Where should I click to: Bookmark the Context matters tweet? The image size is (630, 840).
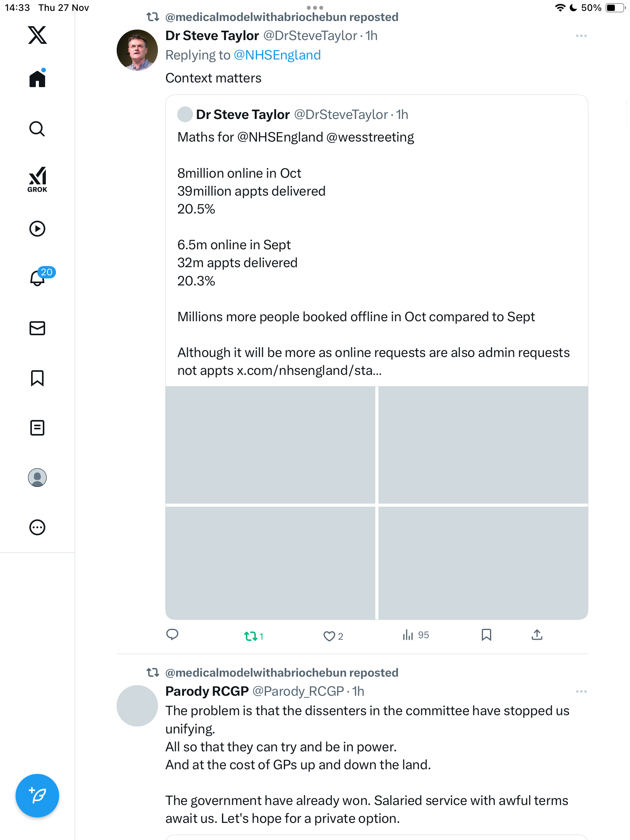click(x=486, y=635)
